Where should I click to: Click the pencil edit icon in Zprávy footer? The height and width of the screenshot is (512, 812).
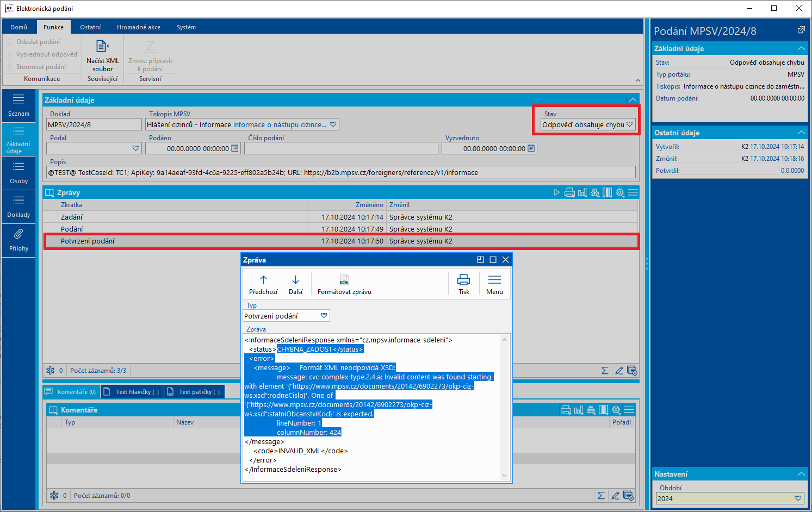619,371
